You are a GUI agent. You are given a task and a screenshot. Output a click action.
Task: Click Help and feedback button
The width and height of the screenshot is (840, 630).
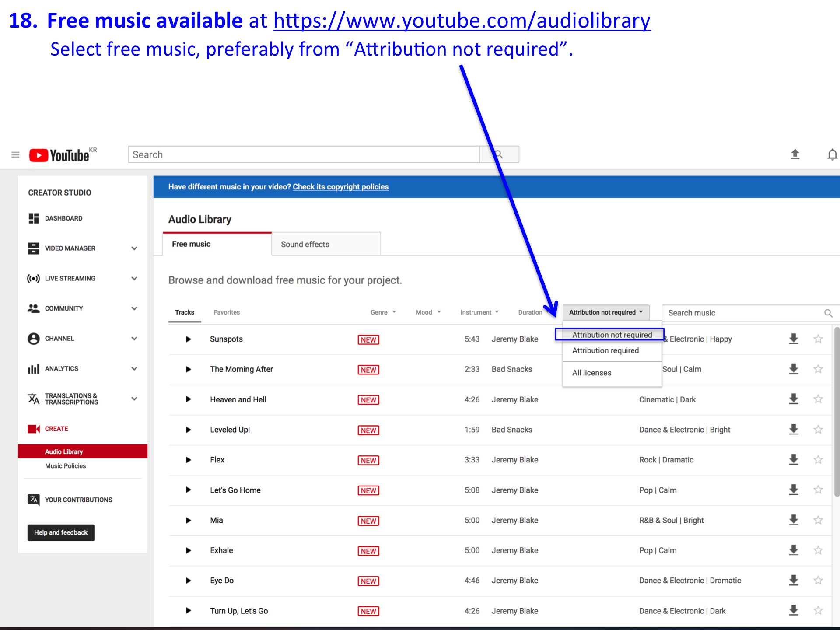coord(61,533)
